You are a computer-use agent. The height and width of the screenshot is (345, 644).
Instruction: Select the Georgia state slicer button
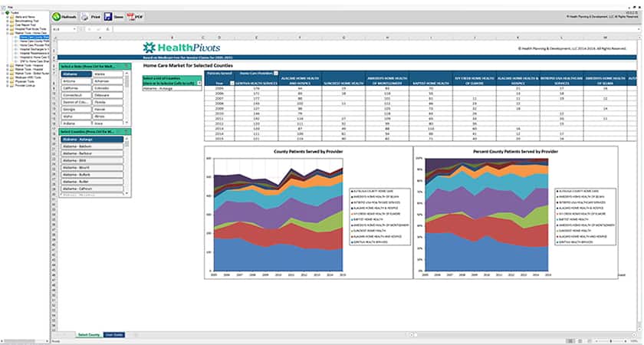(77, 109)
